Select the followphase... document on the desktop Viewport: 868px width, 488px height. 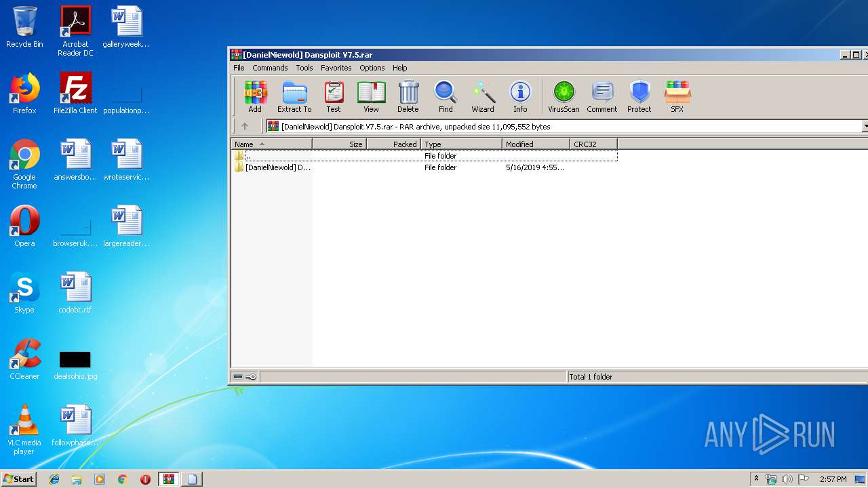pos(75,426)
